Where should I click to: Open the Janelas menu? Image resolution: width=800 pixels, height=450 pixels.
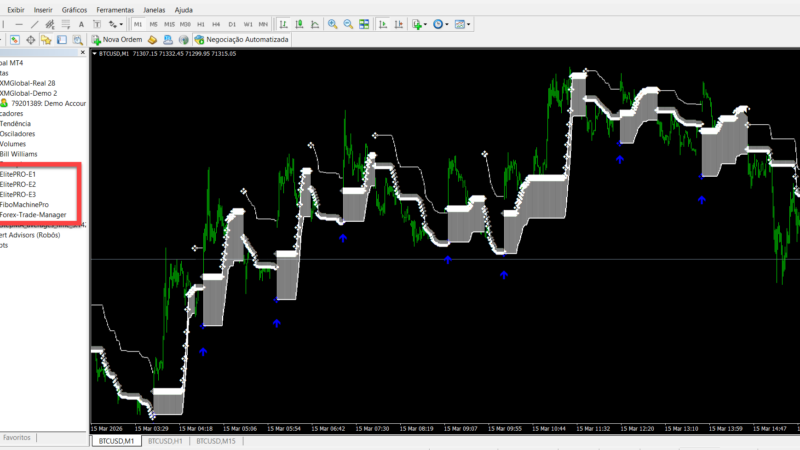click(154, 10)
